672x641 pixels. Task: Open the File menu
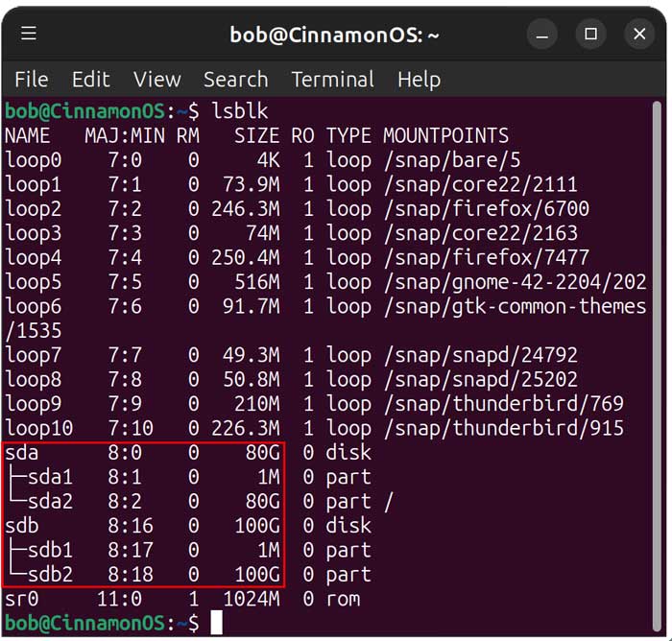(x=32, y=80)
